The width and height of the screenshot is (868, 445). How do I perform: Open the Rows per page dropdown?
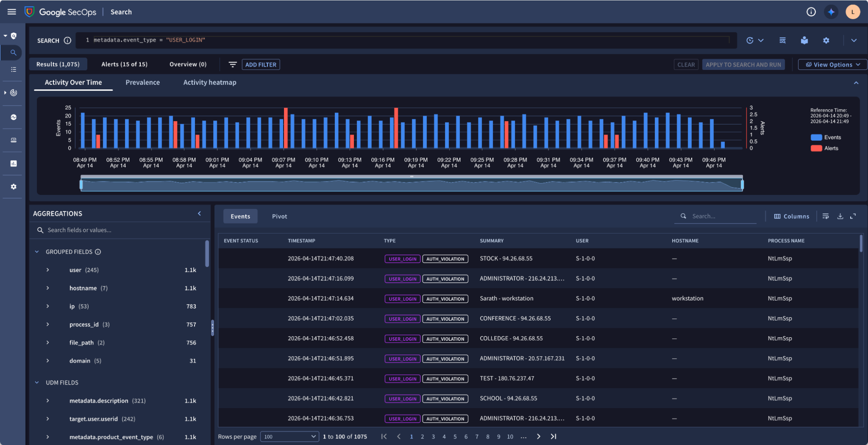(x=289, y=436)
